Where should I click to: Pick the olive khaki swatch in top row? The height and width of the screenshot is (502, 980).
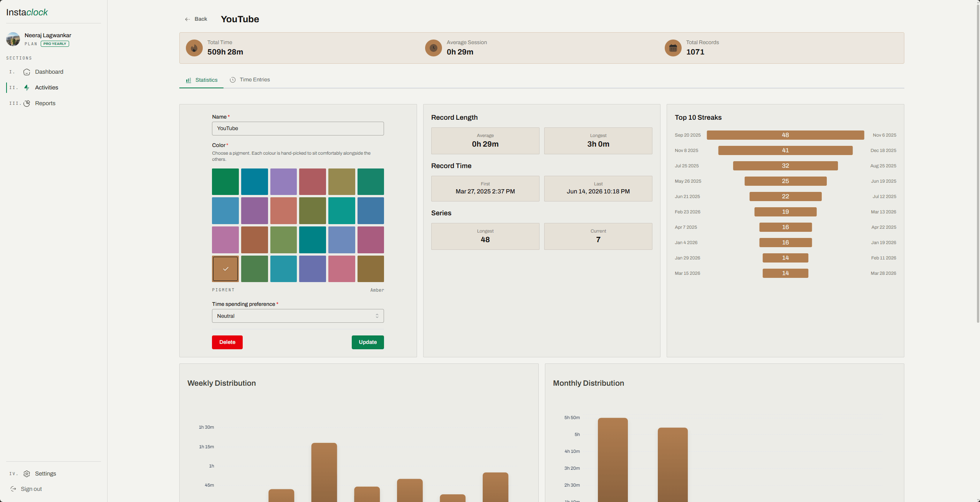coord(342,182)
